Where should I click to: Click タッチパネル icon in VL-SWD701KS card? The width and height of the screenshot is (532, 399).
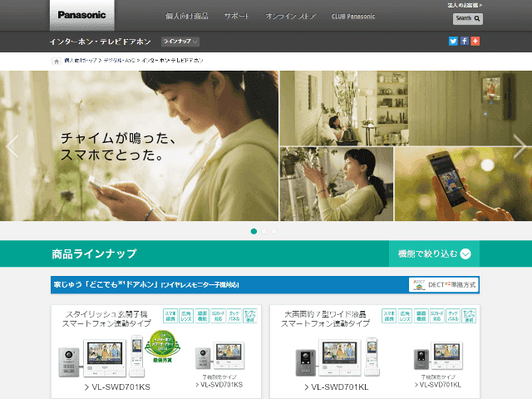pyautogui.click(x=234, y=316)
